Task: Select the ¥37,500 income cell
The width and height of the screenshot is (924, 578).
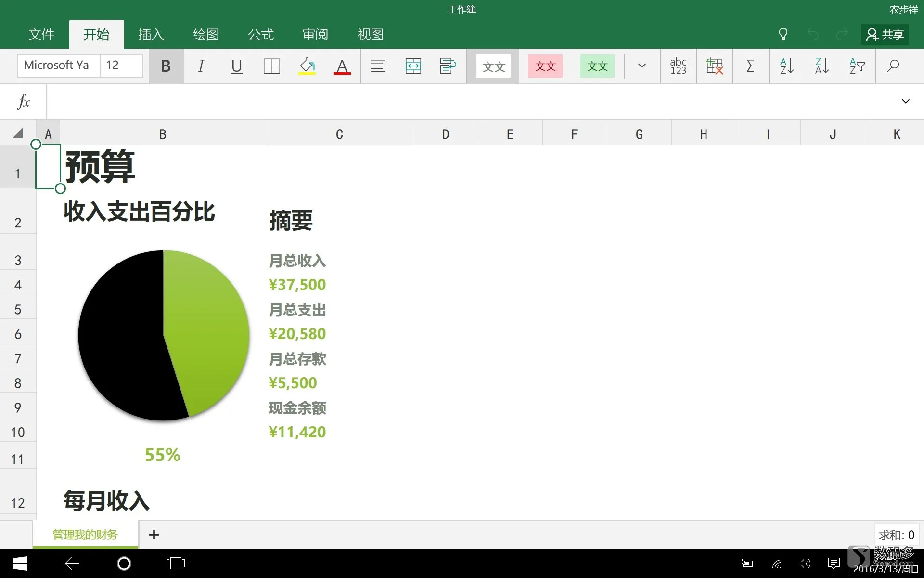Action: pos(297,285)
